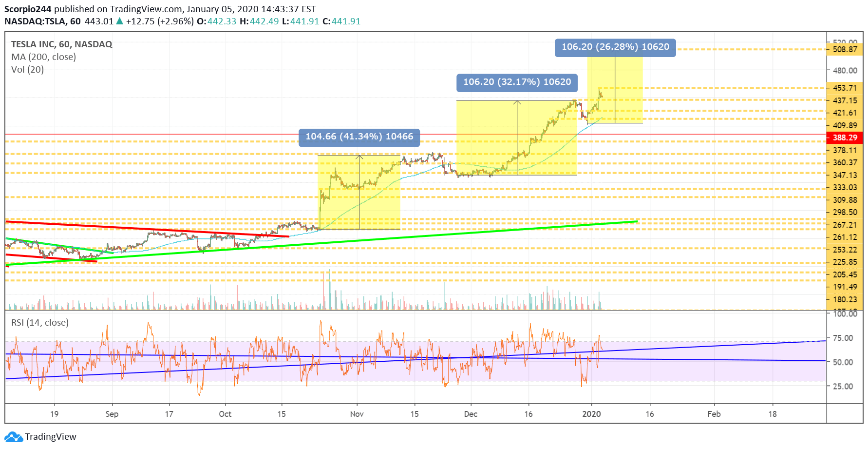The width and height of the screenshot is (868, 450).
Task: Click the 205.45 price level label
Action: point(845,274)
